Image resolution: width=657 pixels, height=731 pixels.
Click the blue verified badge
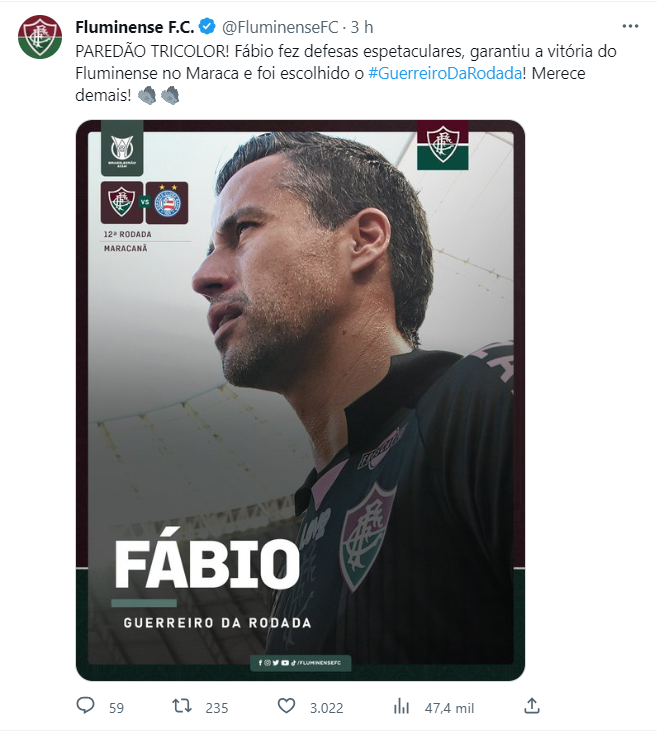pos(207,27)
